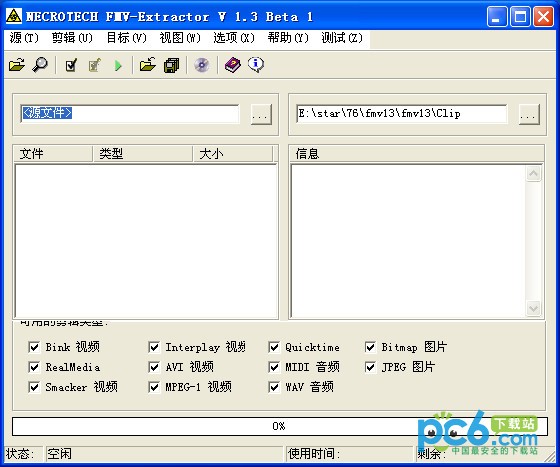560x467 pixels.
Task: Toggle Bitmap 图片 checkbox
Action: click(370, 347)
